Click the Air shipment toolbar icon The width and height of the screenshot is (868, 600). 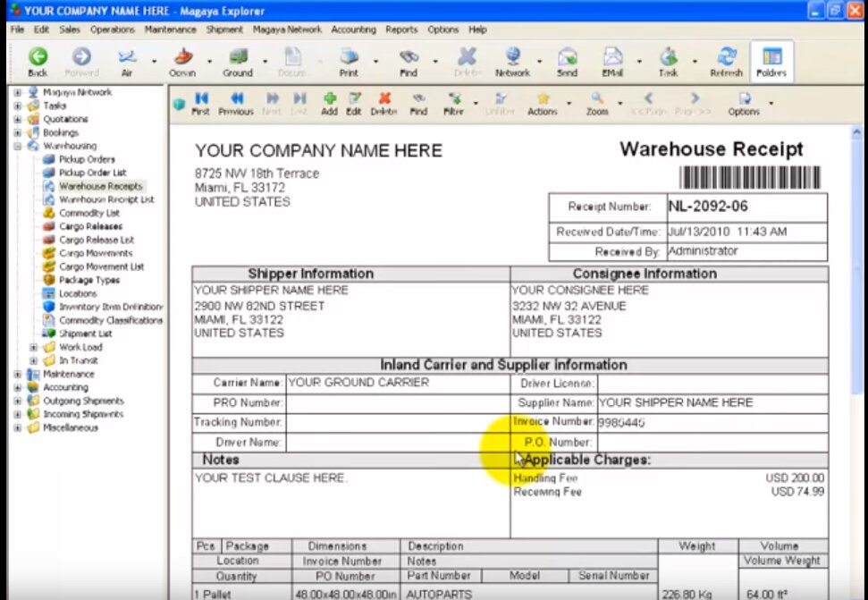click(x=126, y=60)
